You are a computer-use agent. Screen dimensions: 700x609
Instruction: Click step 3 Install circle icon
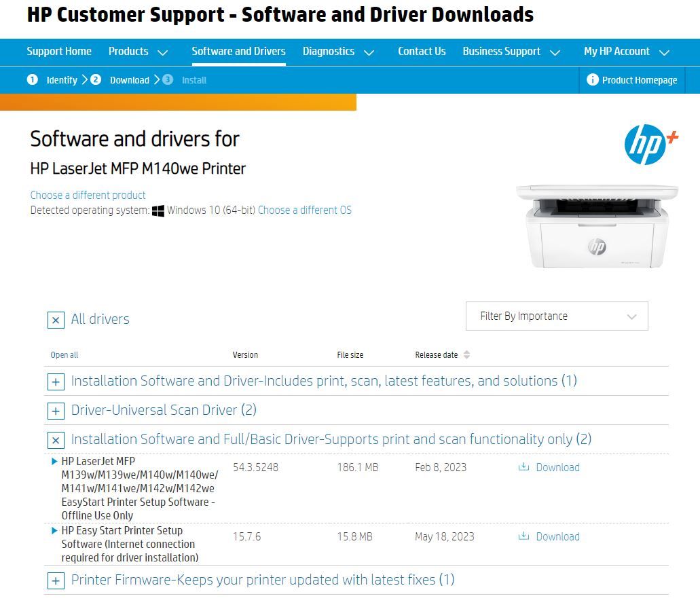click(x=168, y=79)
